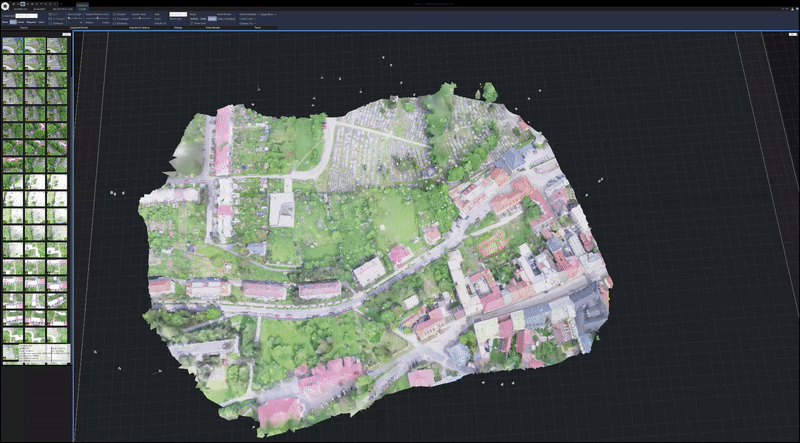The image size is (800, 443).
Task: Click the small layout button atop the image panel
Action: coord(66,35)
